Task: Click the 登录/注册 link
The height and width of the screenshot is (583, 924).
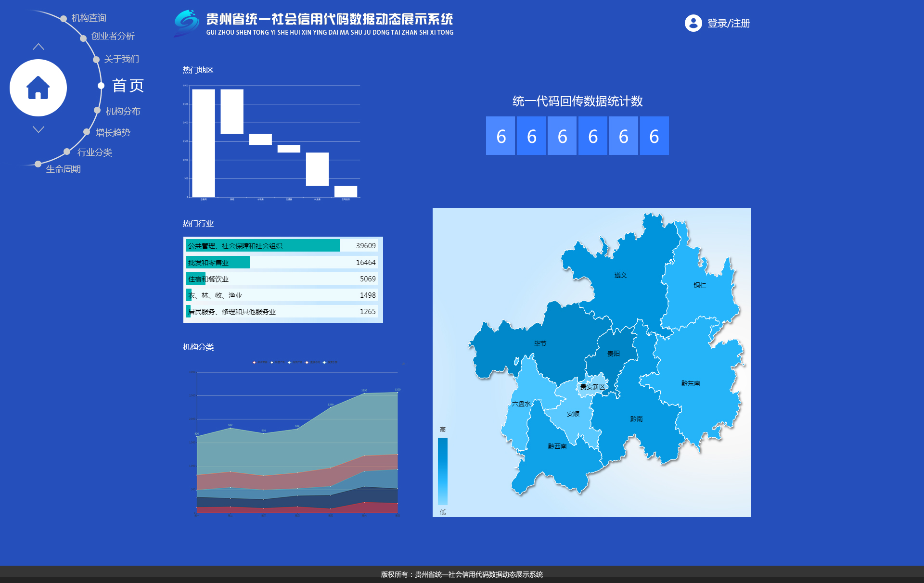Action: tap(729, 23)
